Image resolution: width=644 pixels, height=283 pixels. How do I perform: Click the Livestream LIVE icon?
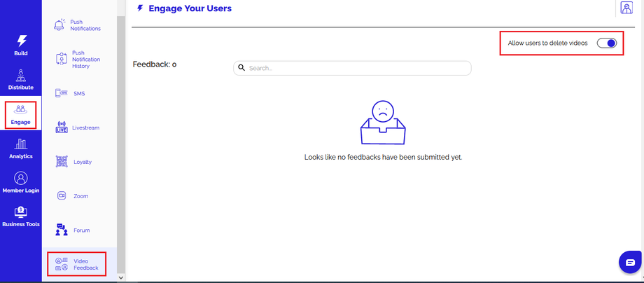[61, 127]
